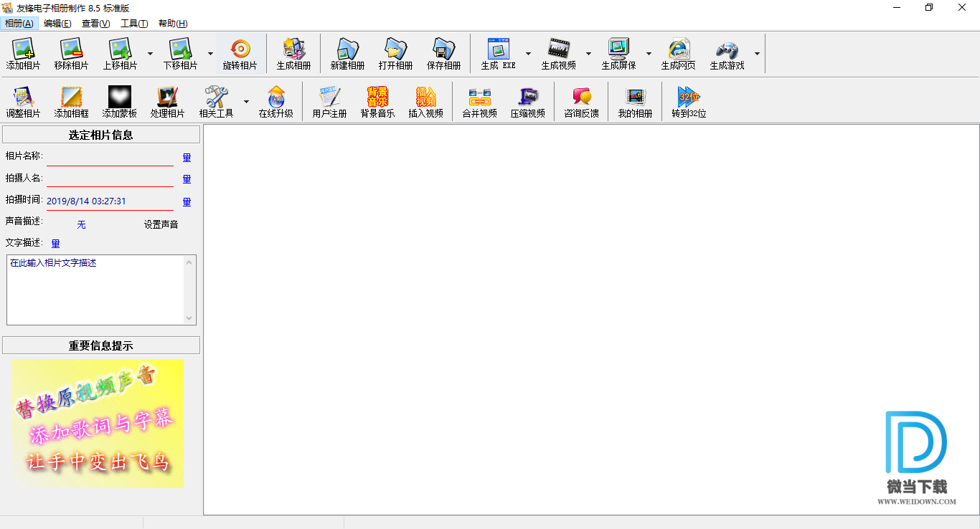The width and height of the screenshot is (980, 529).
Task: Click the 用户注册 (User registration) icon
Action: tap(329, 102)
